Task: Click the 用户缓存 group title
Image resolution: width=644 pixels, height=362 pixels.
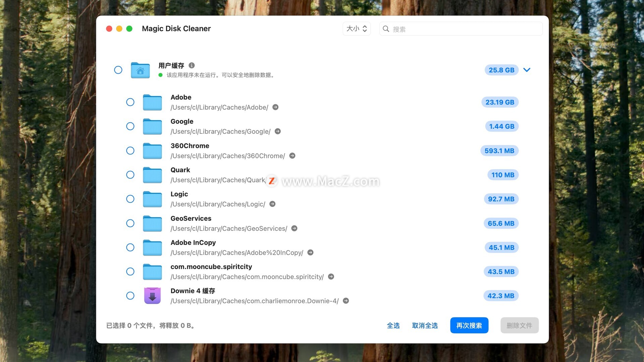Action: point(171,65)
